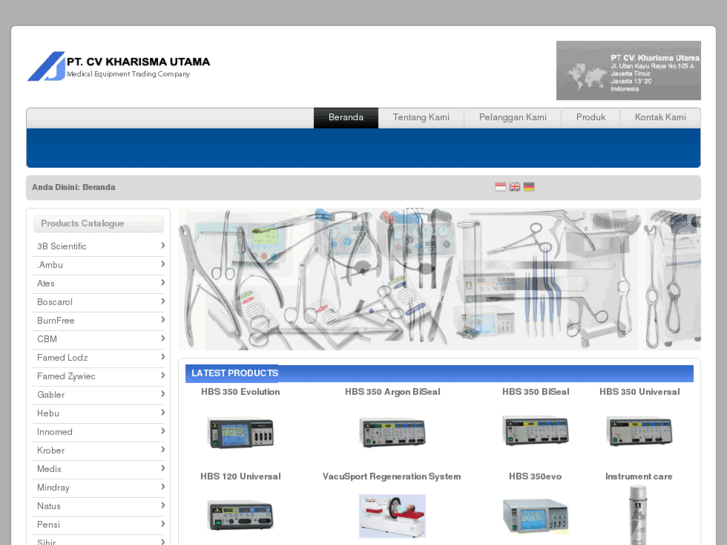Click the Latest Products heading
This screenshot has height=545, width=727.
click(x=235, y=373)
